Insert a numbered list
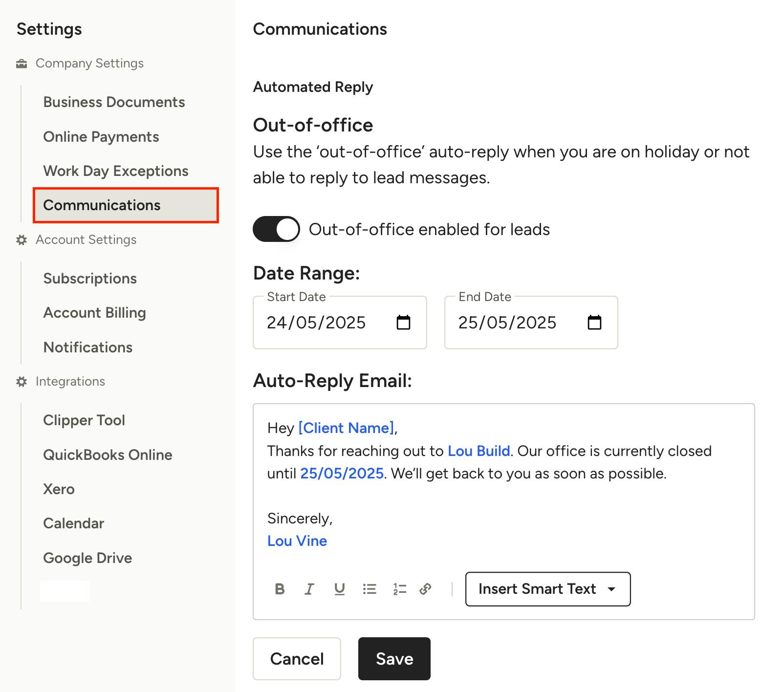Screen dimensions: 784x692 (x=399, y=589)
